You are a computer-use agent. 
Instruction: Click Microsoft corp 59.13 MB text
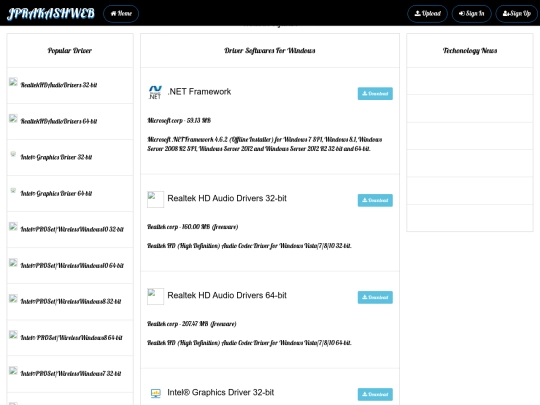179,121
